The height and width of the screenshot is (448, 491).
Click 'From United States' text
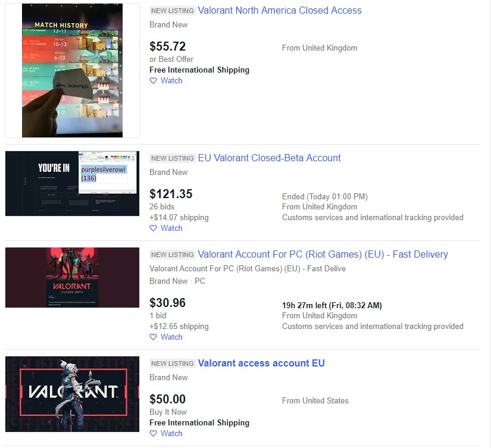[315, 401]
